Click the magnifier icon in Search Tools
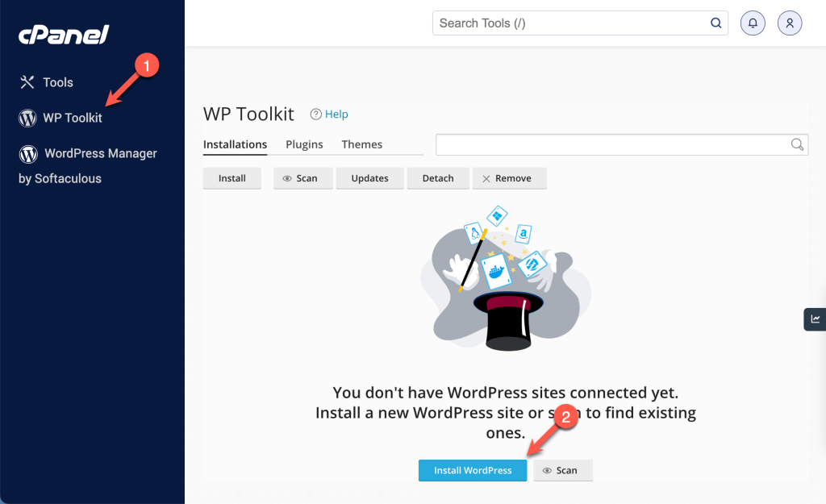The image size is (826, 504). (x=715, y=23)
